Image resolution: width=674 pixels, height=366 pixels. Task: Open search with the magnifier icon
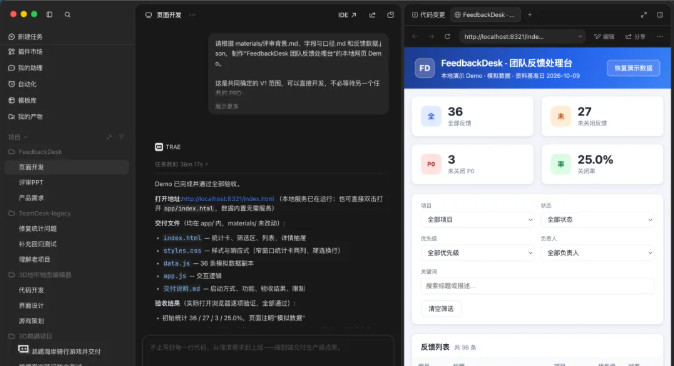click(x=67, y=14)
